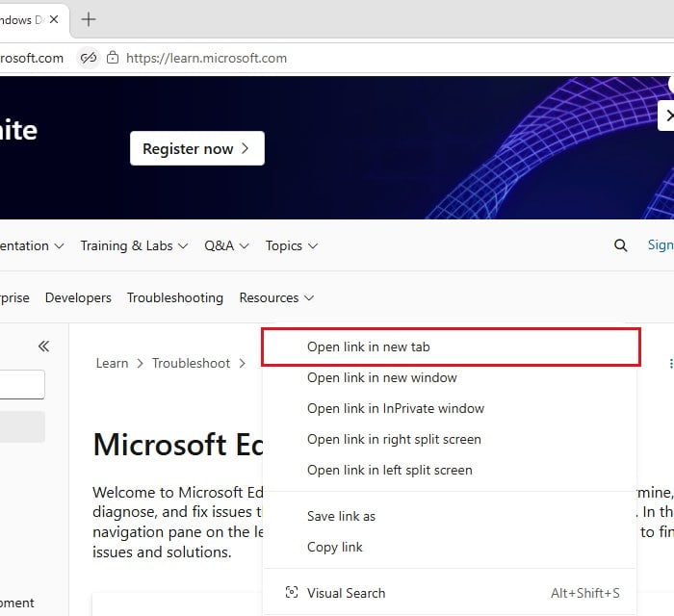
Task: Select Open link in InPrivate window
Action: pyautogui.click(x=450, y=408)
